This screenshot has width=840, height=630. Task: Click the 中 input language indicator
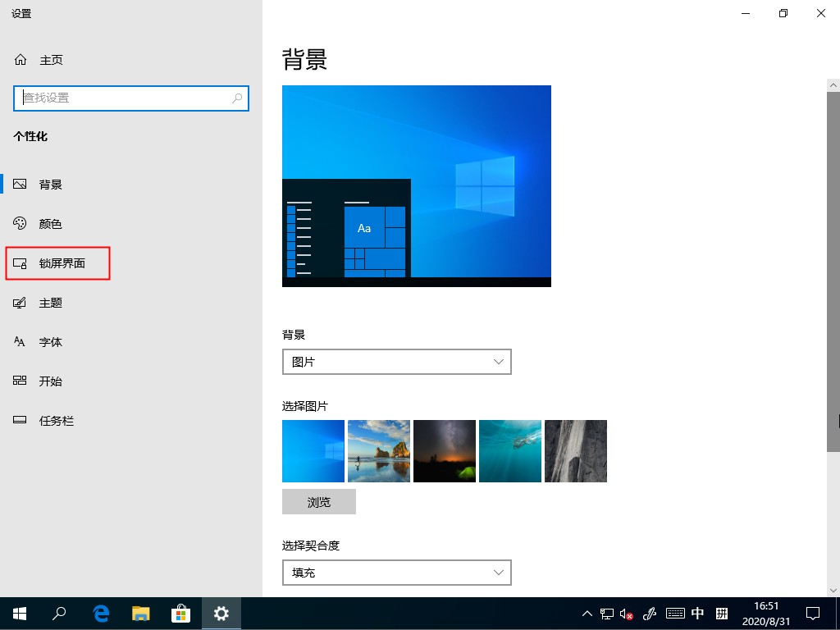click(x=697, y=613)
